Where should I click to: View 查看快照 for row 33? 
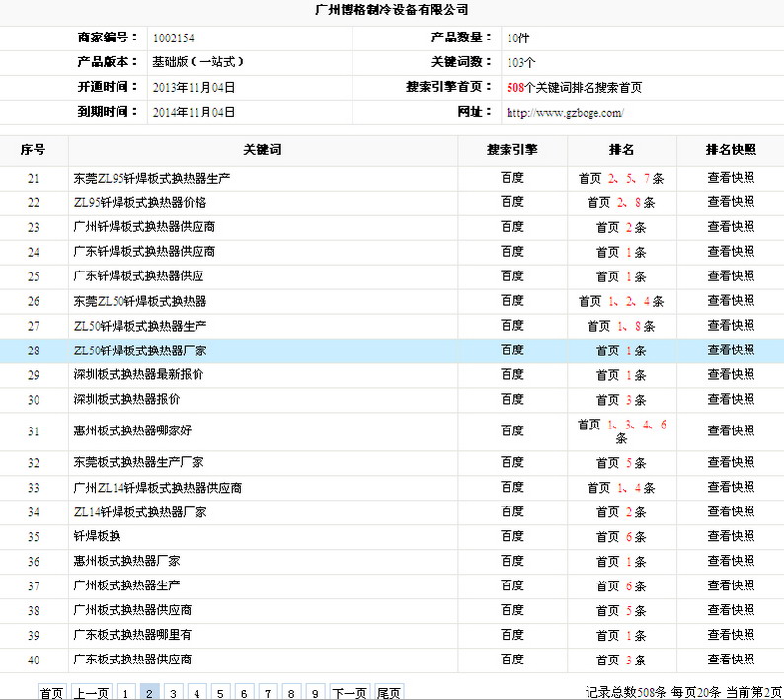pyautogui.click(x=731, y=487)
